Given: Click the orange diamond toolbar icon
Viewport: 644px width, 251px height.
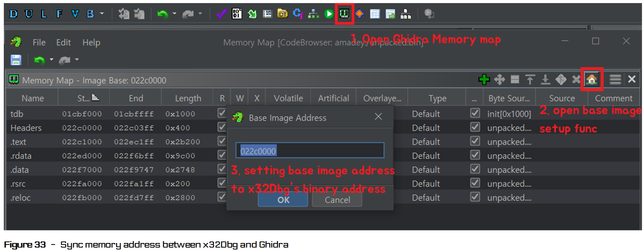Looking at the screenshot, I should (359, 14).
